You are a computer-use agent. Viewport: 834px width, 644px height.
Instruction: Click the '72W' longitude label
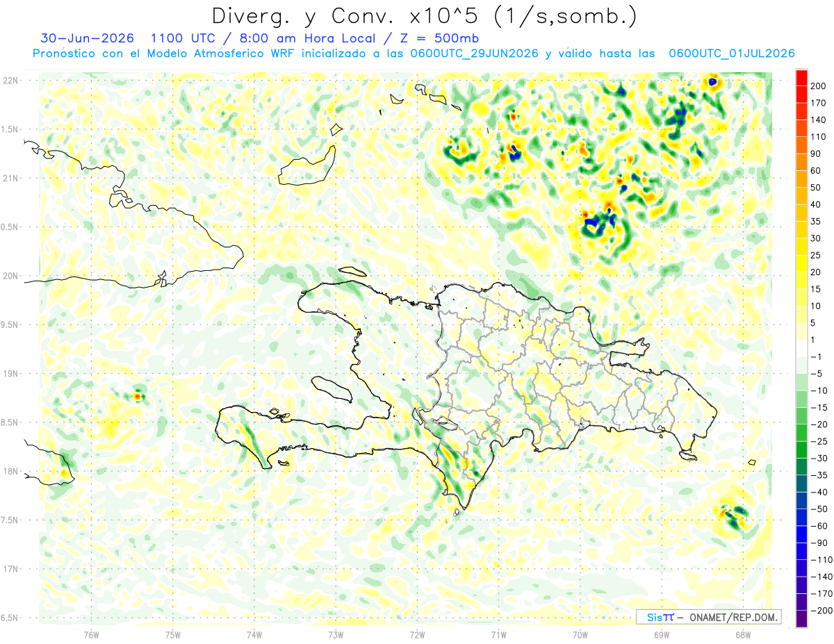point(417,634)
